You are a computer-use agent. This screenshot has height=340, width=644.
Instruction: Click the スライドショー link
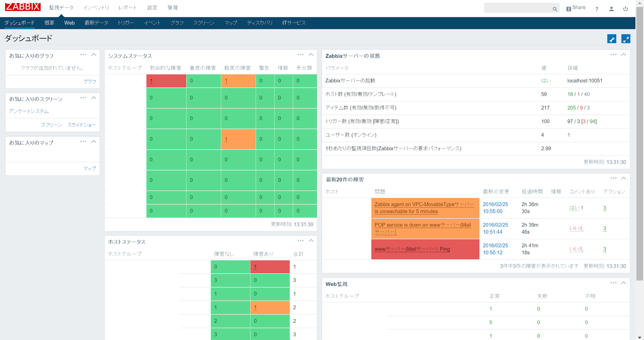tap(81, 125)
